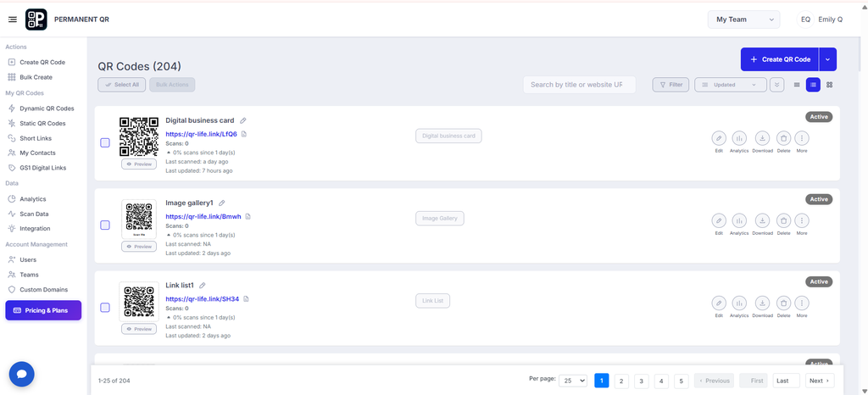Click the Link list1 QR thumbnail

point(139,302)
